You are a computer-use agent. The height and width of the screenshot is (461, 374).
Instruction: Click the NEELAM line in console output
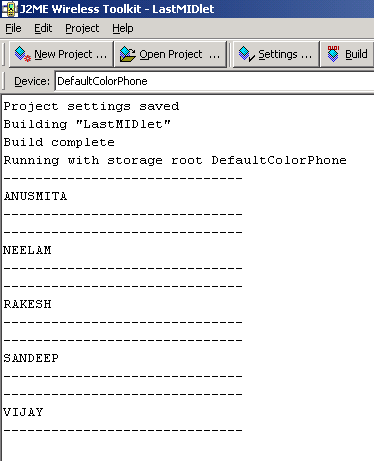point(27,250)
